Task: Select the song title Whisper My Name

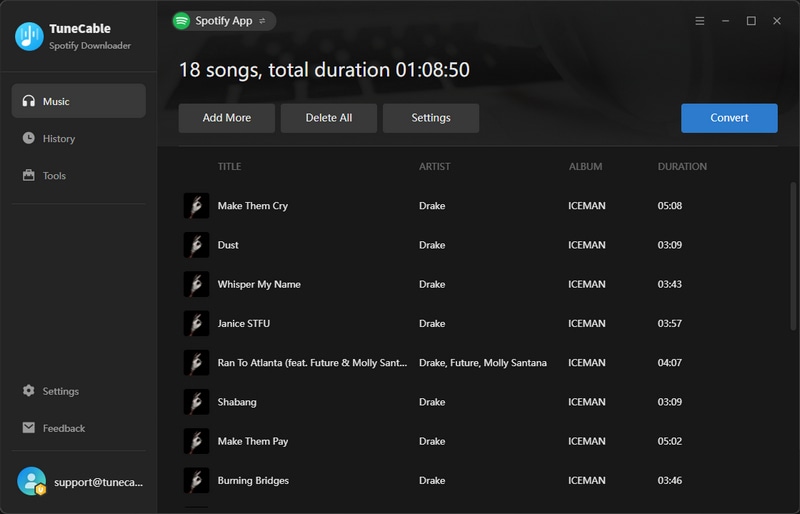Action: pos(259,284)
